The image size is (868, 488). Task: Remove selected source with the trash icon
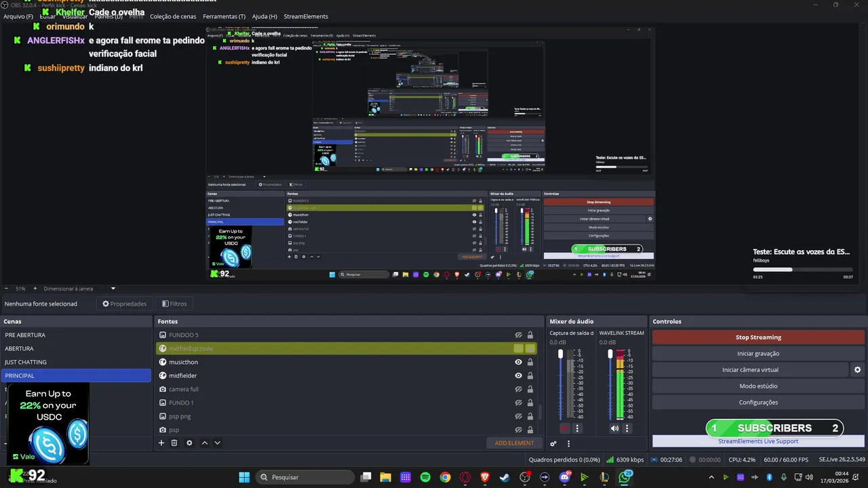click(174, 443)
